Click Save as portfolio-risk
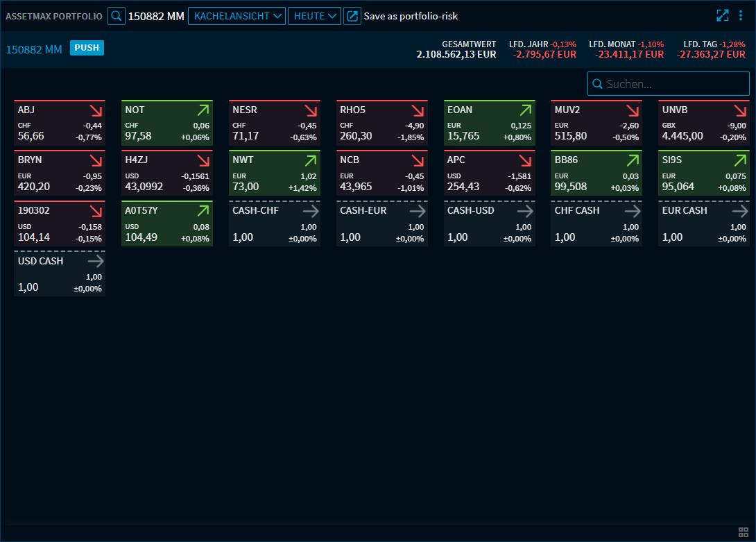The width and height of the screenshot is (756, 542). [x=411, y=16]
